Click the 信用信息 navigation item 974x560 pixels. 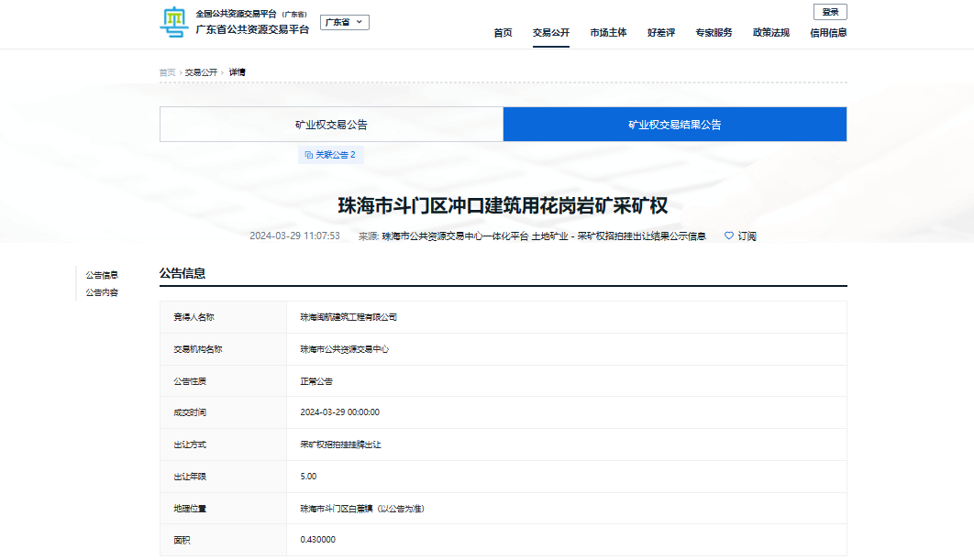828,33
